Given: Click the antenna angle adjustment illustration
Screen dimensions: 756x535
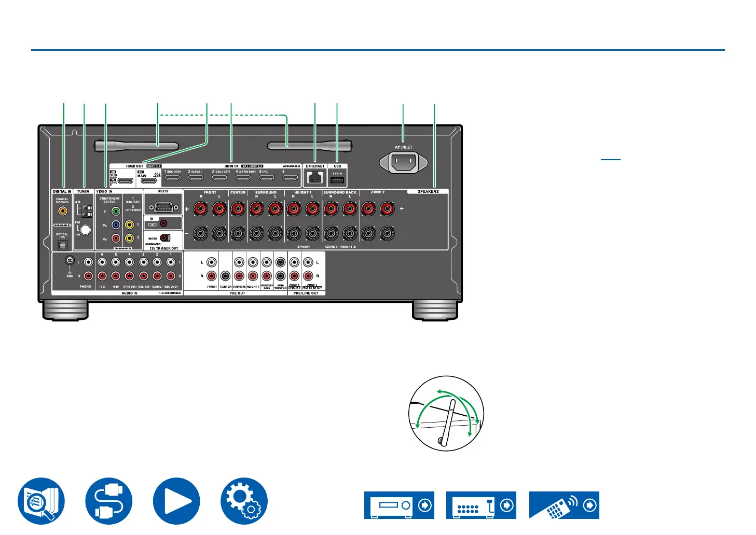Looking at the screenshot, I should (x=446, y=413).
